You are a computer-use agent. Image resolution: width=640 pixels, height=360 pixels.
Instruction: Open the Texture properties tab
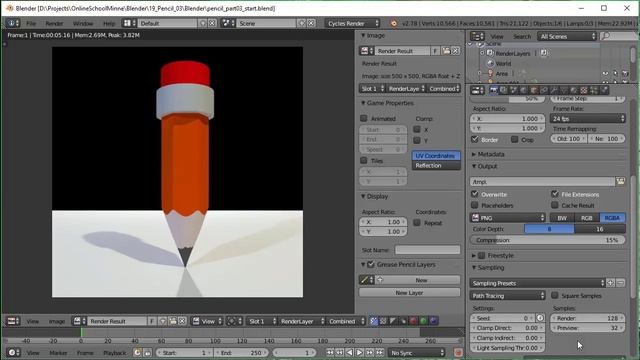[584, 90]
